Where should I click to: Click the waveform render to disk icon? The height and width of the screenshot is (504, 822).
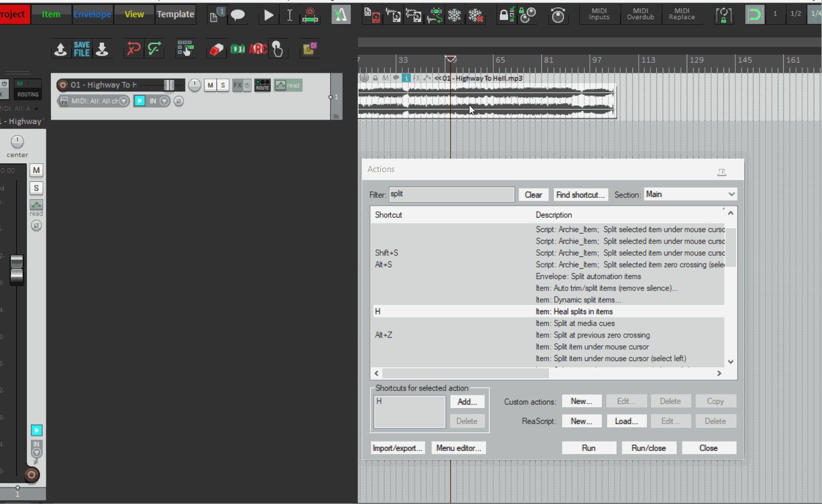point(393,15)
